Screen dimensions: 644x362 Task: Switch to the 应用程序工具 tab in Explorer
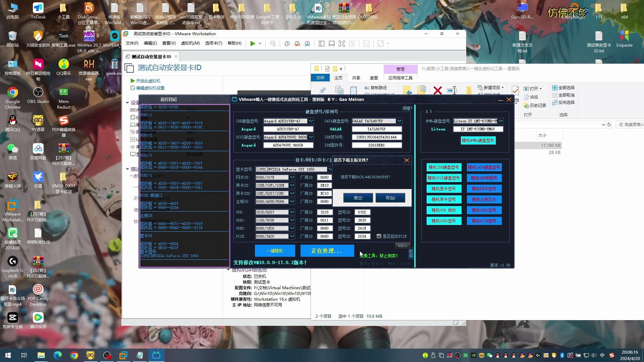400,78
